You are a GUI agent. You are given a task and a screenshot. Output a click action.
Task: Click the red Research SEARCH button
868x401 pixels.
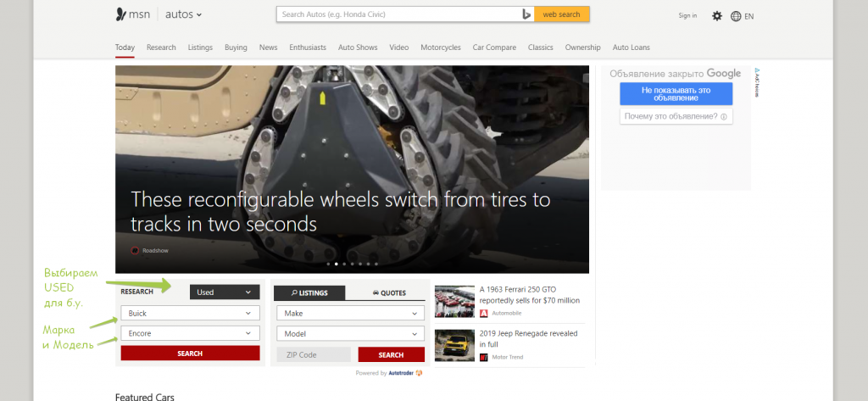pyautogui.click(x=190, y=354)
